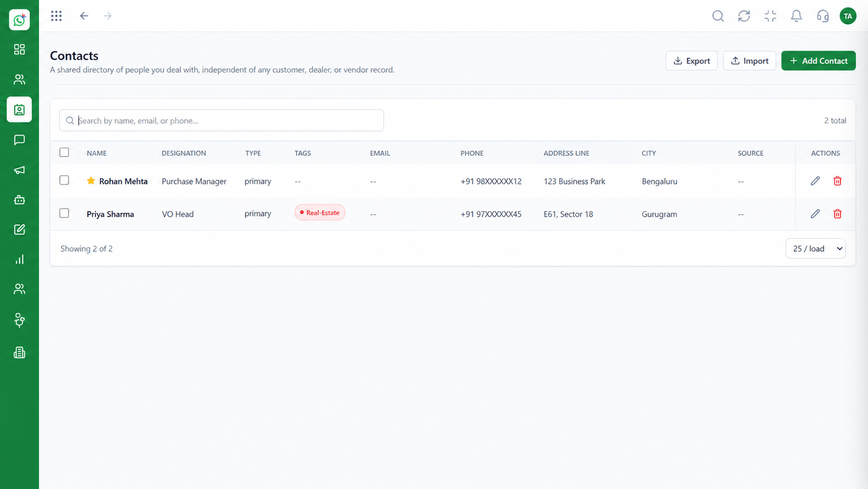Click the PHONE column header
Image resolution: width=868 pixels, height=489 pixels.
(472, 153)
